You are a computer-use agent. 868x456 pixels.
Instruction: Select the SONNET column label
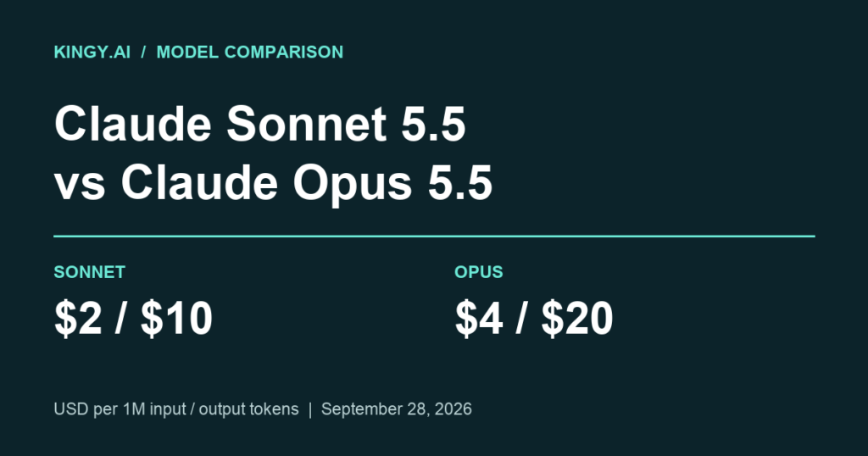point(90,272)
